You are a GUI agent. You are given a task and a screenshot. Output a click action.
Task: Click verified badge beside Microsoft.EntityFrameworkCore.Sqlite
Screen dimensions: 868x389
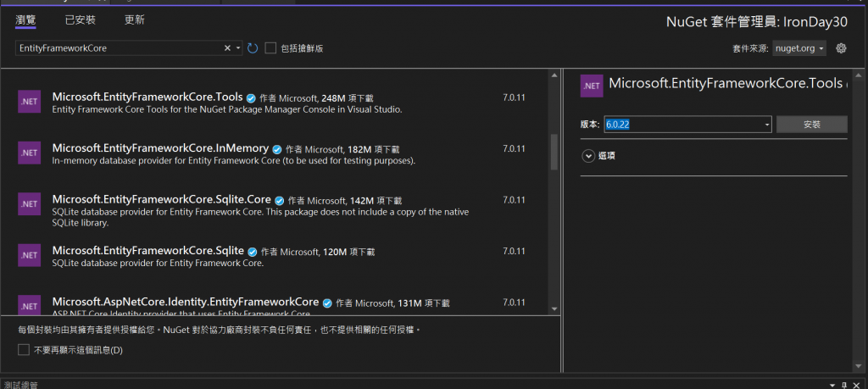pyautogui.click(x=253, y=252)
